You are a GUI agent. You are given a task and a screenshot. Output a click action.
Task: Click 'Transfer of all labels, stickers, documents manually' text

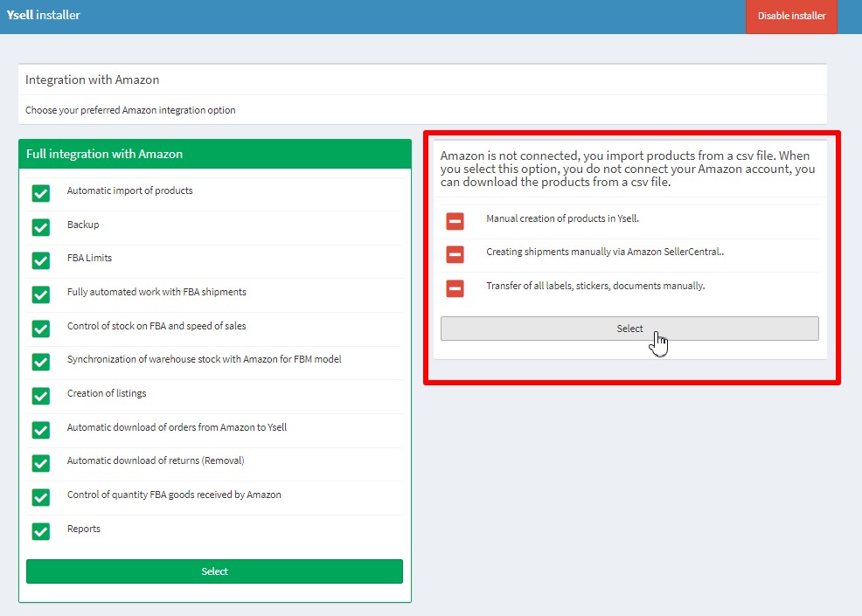[595, 286]
